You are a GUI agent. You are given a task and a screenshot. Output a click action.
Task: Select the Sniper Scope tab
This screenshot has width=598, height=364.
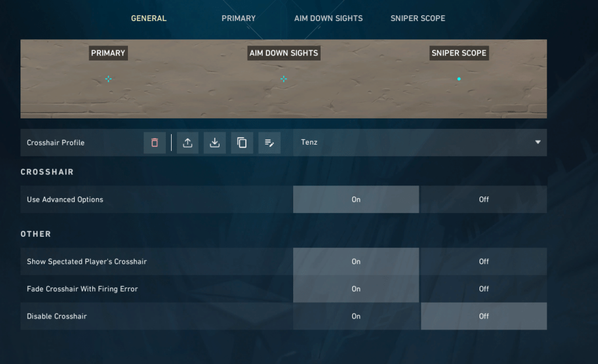(418, 18)
